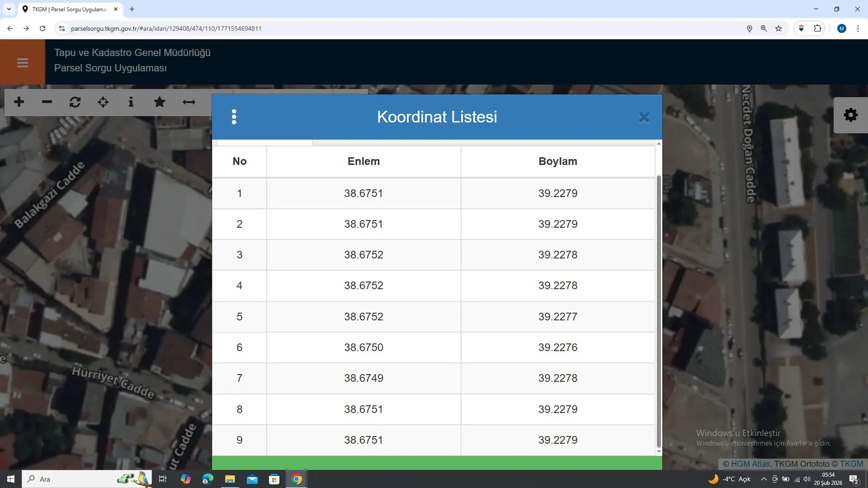Open the Windows Start menu
The height and width of the screenshot is (488, 868).
pos(11,479)
